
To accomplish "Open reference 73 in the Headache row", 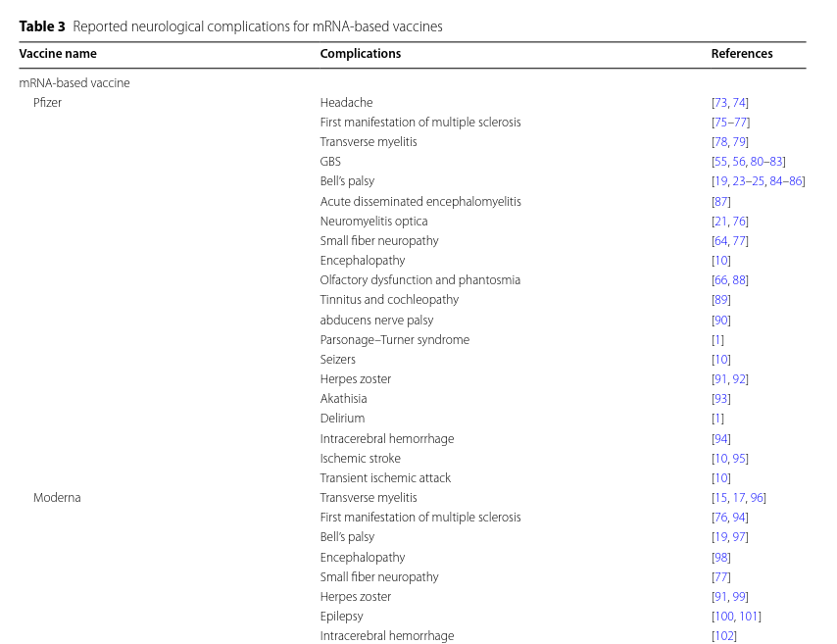I will point(721,103).
